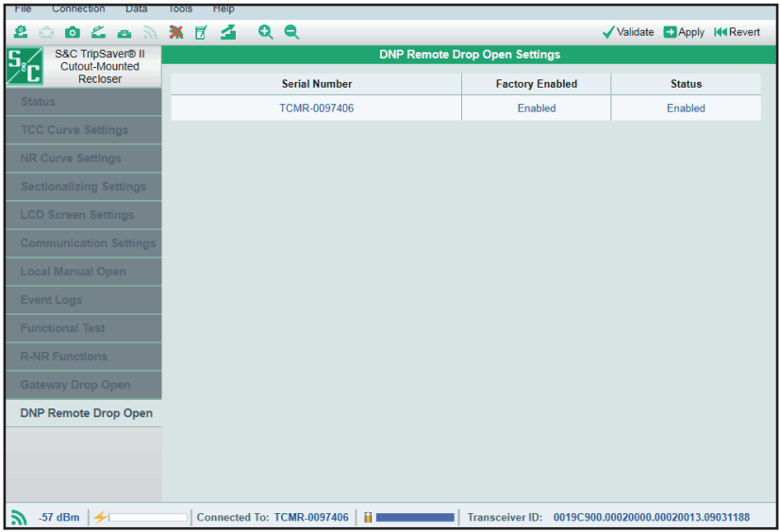Click the Factory Enabled cell showing Enabled
Screen dimensions: 780x532
pyautogui.click(x=537, y=108)
